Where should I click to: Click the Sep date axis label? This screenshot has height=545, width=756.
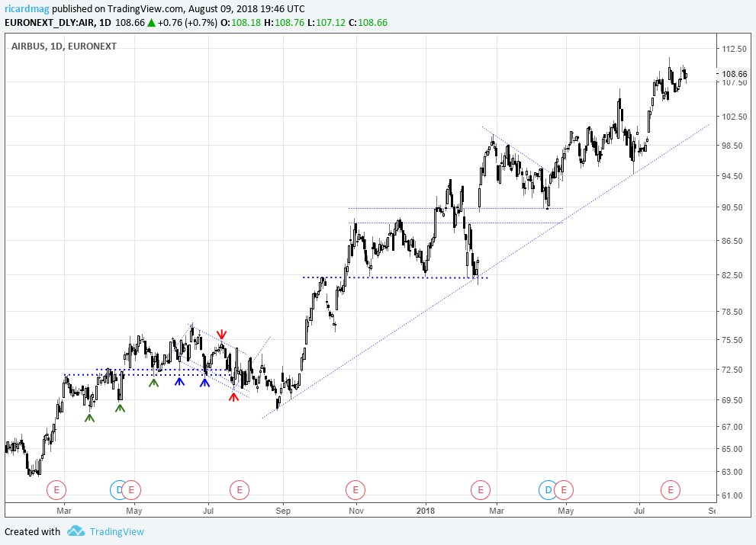(283, 510)
